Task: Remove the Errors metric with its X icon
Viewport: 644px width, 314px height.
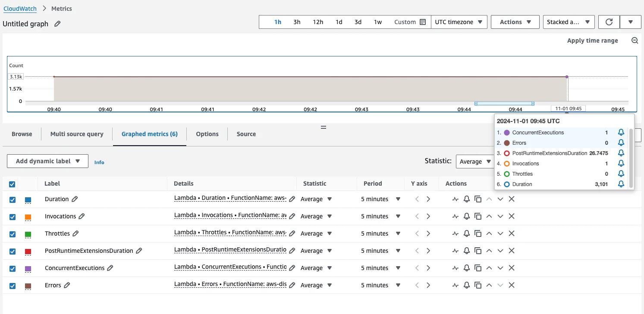Action: 512,285
